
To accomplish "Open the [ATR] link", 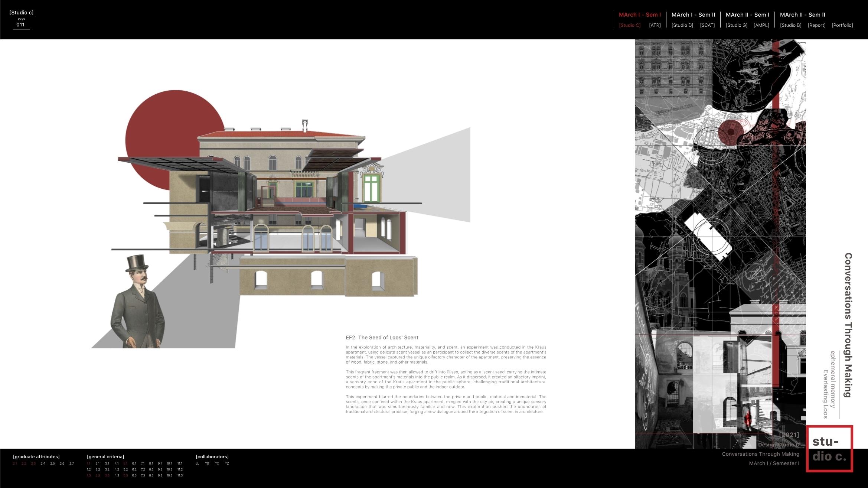I will pyautogui.click(x=655, y=25).
